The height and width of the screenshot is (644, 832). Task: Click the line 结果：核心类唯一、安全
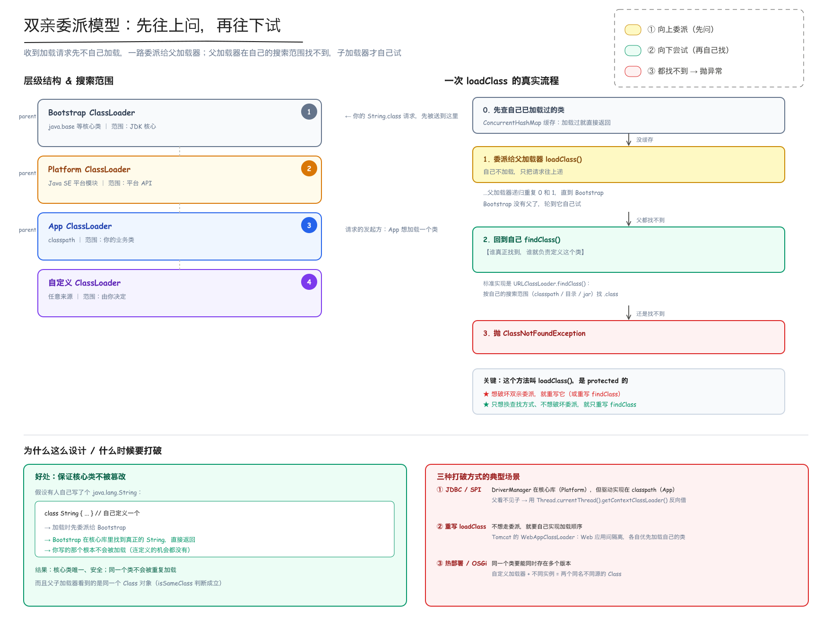pos(105,570)
